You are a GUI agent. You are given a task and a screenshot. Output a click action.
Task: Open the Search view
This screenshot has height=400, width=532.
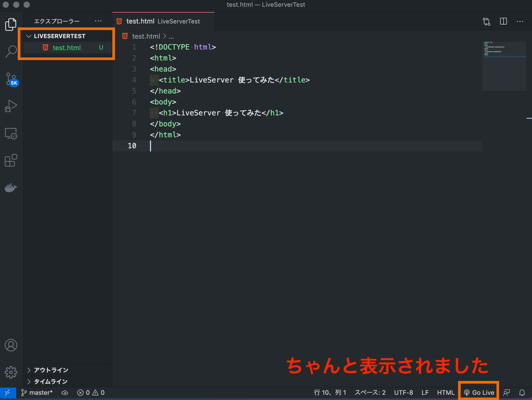tap(11, 51)
